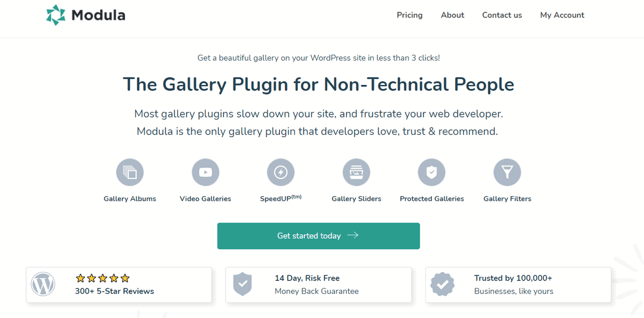Select the Trusted by 100,000+ card
This screenshot has width=644, height=318.
518,285
